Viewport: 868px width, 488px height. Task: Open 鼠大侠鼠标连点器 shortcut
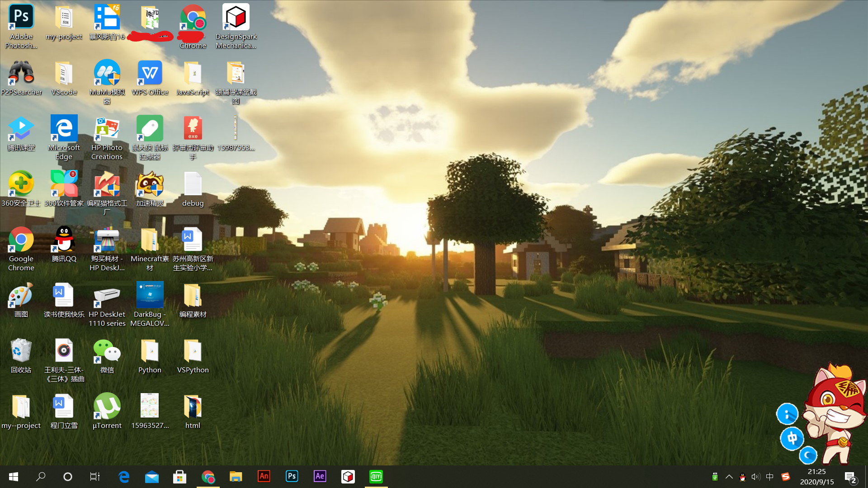point(150,138)
